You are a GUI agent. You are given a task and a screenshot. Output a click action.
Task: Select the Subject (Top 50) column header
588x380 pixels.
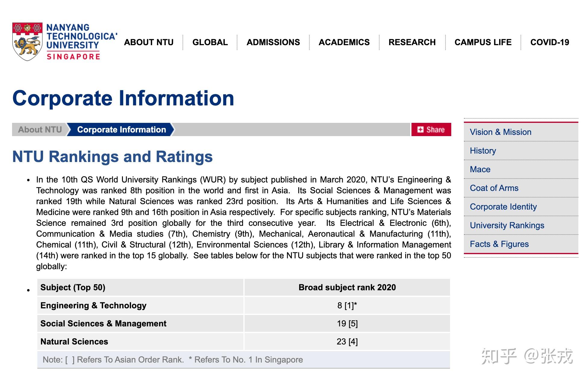[140, 287]
